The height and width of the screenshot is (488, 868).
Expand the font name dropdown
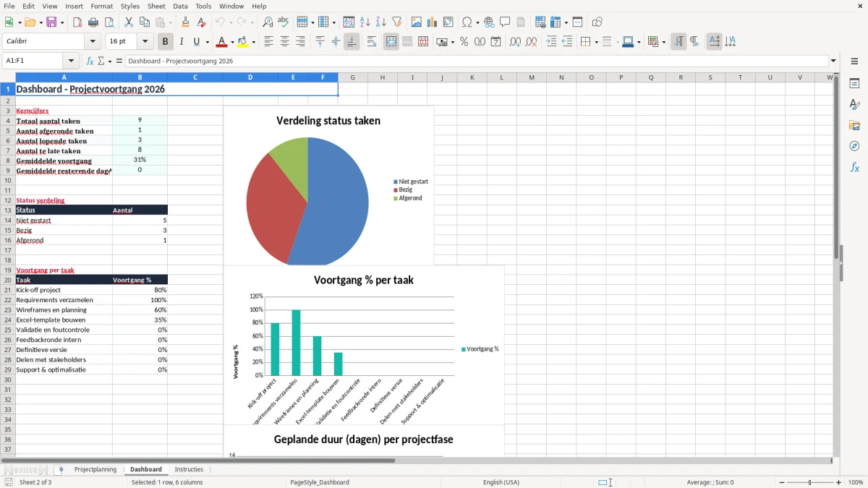(x=93, y=42)
